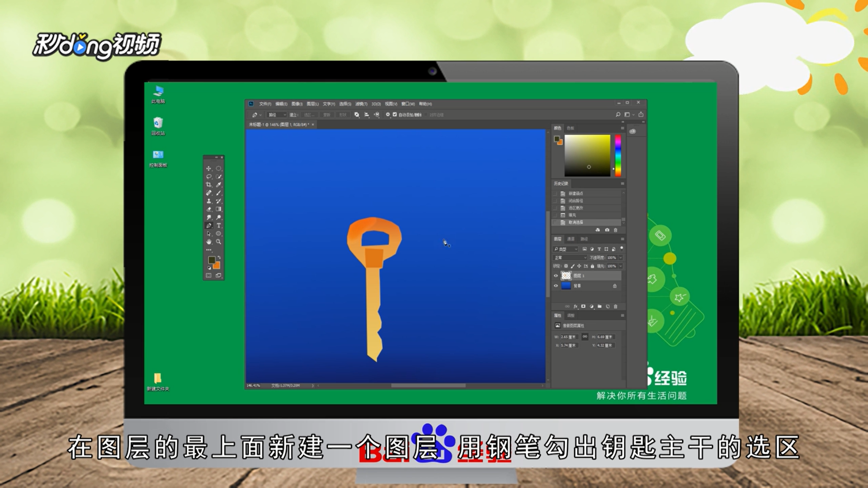Viewport: 868px width, 488px height.
Task: Select the Move tool
Action: (209, 169)
